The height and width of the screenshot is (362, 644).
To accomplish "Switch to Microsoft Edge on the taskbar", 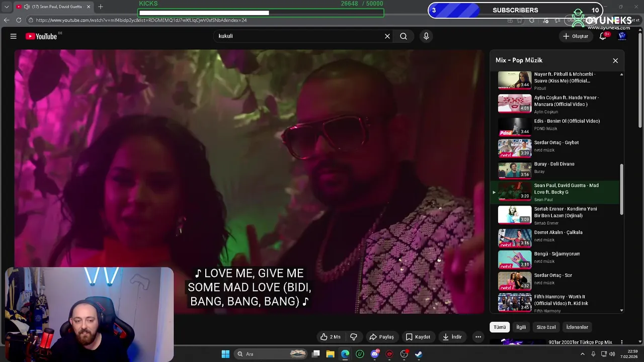I will pos(345,354).
